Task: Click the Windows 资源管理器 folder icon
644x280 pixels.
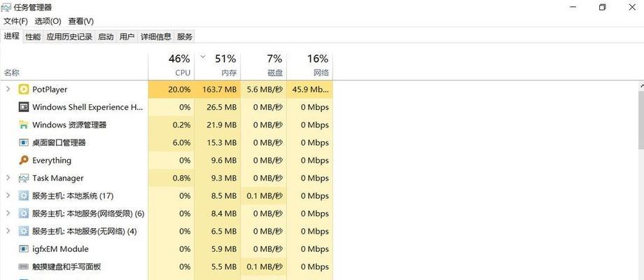Action: pyautogui.click(x=23, y=125)
